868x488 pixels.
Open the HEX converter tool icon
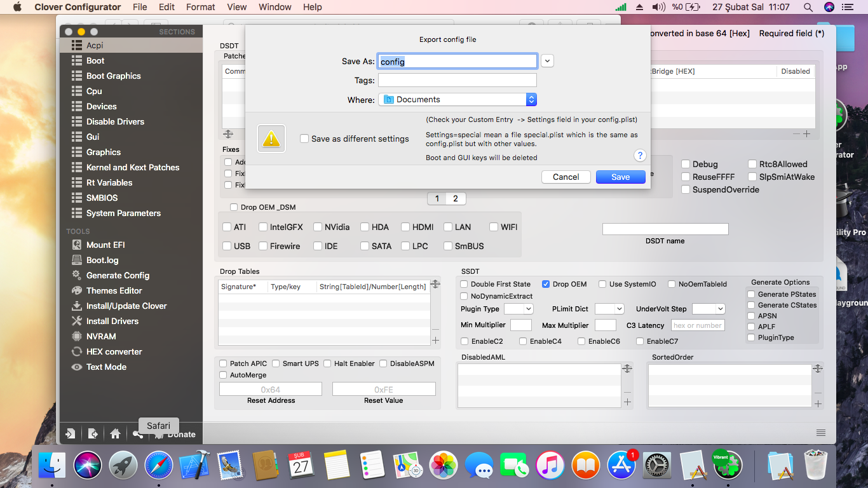tap(77, 351)
